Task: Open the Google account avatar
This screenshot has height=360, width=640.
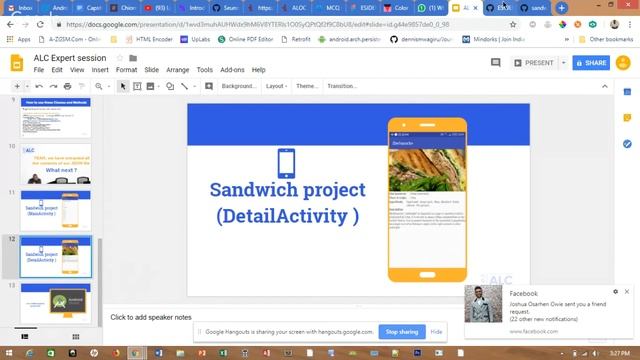Action: 623,63
